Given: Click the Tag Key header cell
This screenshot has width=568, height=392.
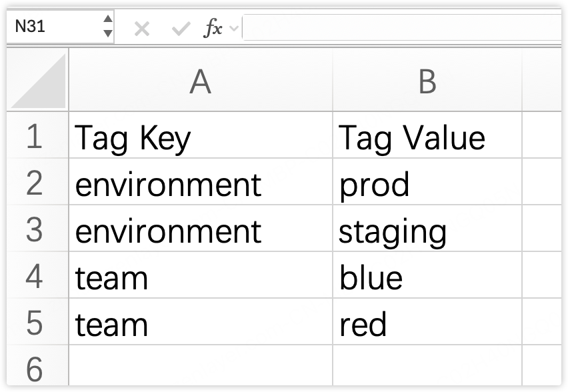Looking at the screenshot, I should (200, 137).
